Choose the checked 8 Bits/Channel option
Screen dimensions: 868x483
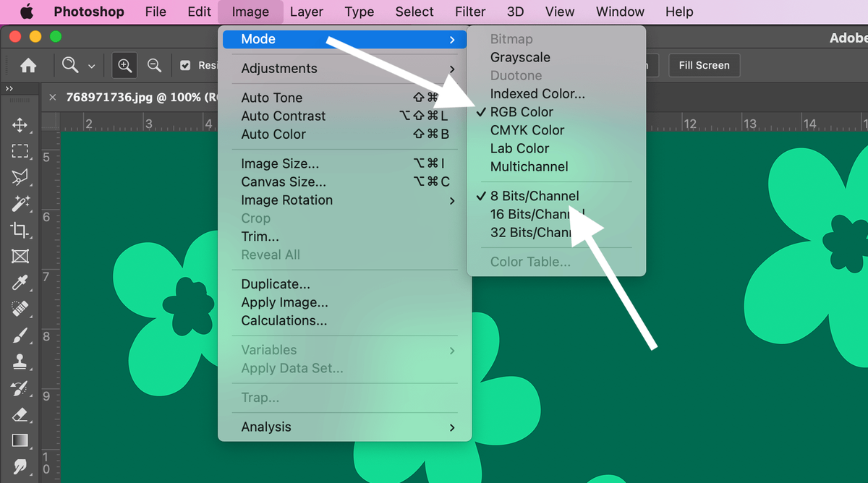pos(534,196)
